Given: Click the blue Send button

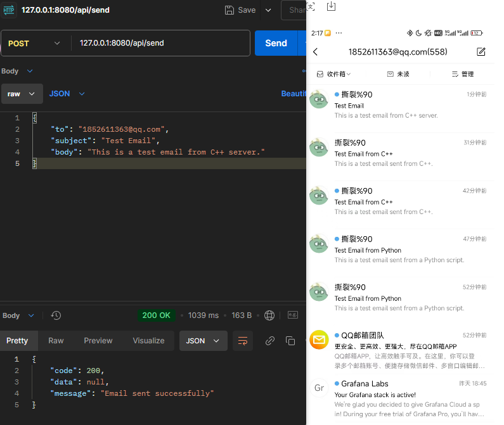Looking at the screenshot, I should [276, 43].
